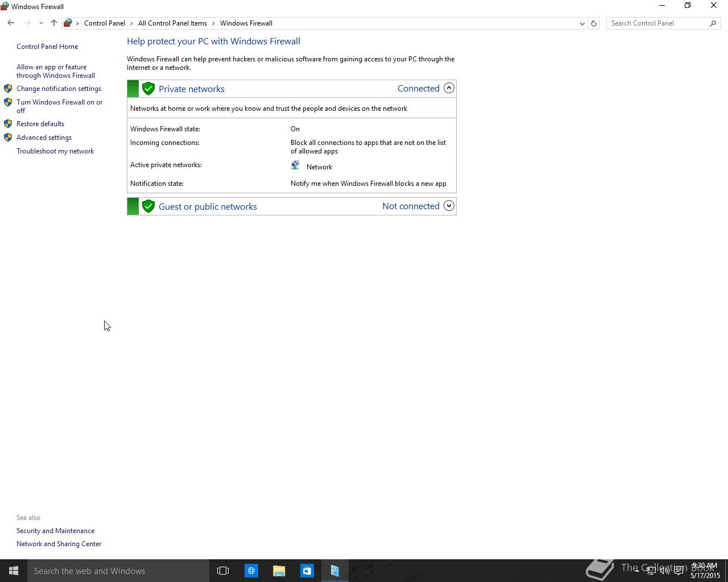Click the search magnifier icon
This screenshot has height=582, width=728.
(x=713, y=23)
